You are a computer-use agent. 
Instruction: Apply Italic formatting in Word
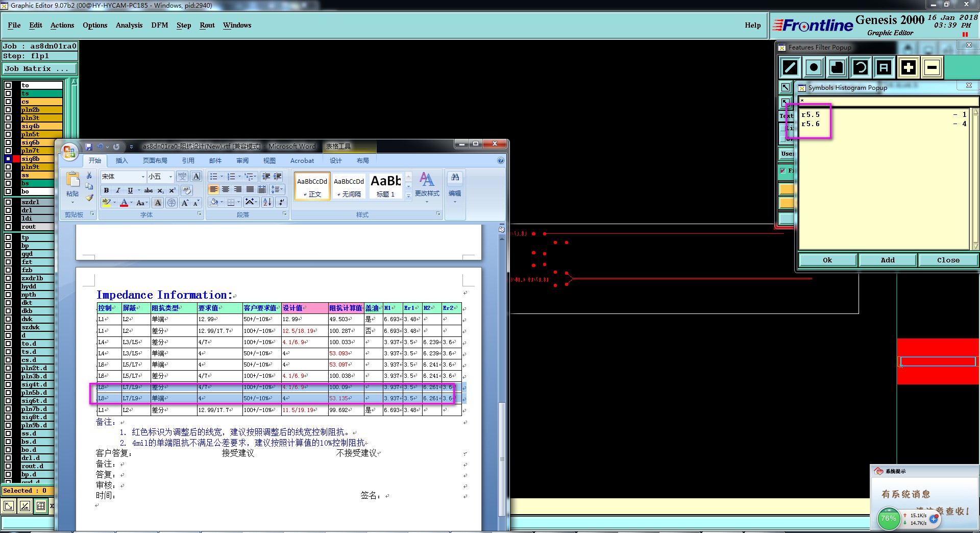pyautogui.click(x=118, y=190)
